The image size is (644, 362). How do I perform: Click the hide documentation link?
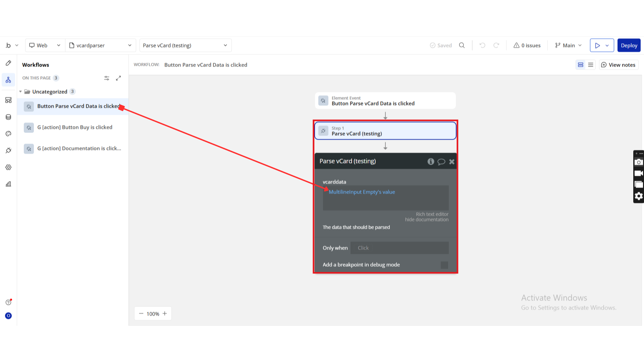click(426, 220)
